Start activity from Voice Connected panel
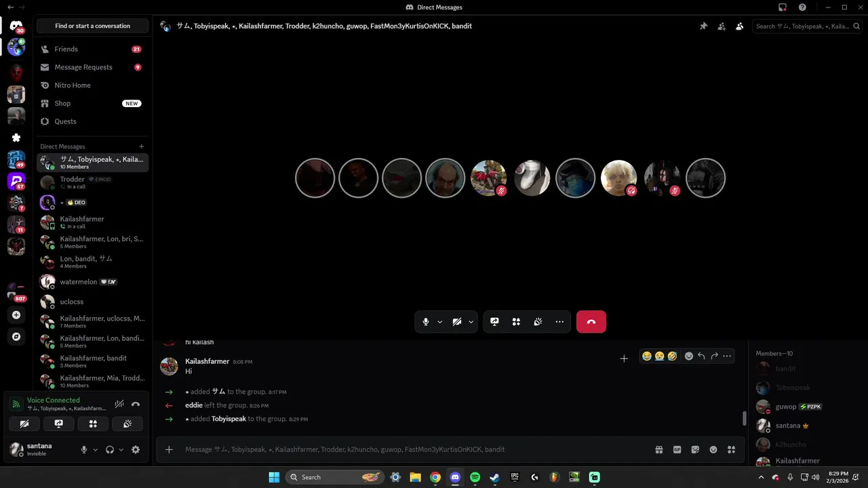This screenshot has height=488, width=868. click(x=93, y=424)
